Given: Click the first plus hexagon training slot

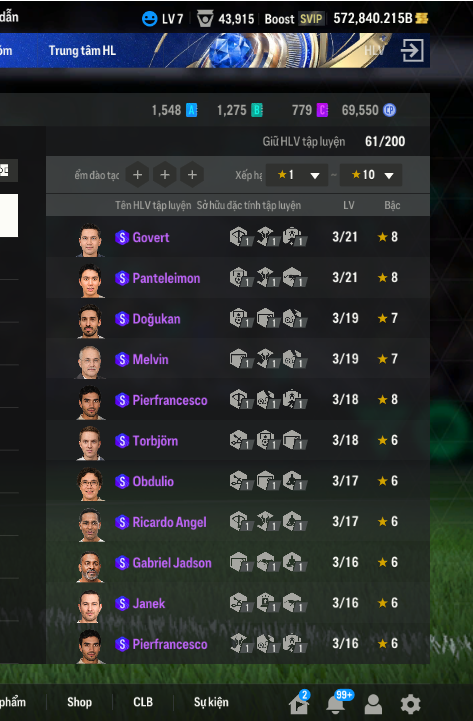Looking at the screenshot, I should pyautogui.click(x=137, y=175).
